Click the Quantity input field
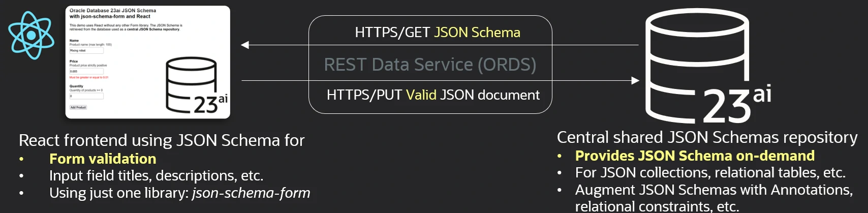Image resolution: width=868 pixels, height=213 pixels. tap(86, 96)
